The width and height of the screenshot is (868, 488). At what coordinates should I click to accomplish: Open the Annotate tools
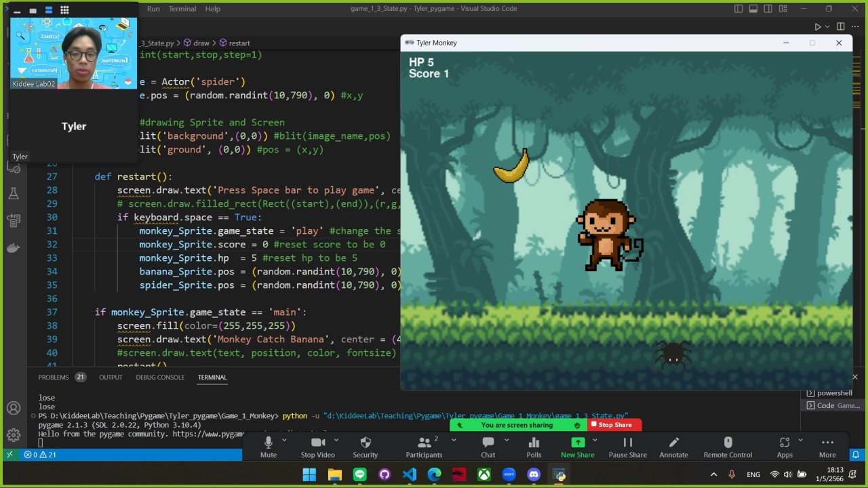coord(674,447)
